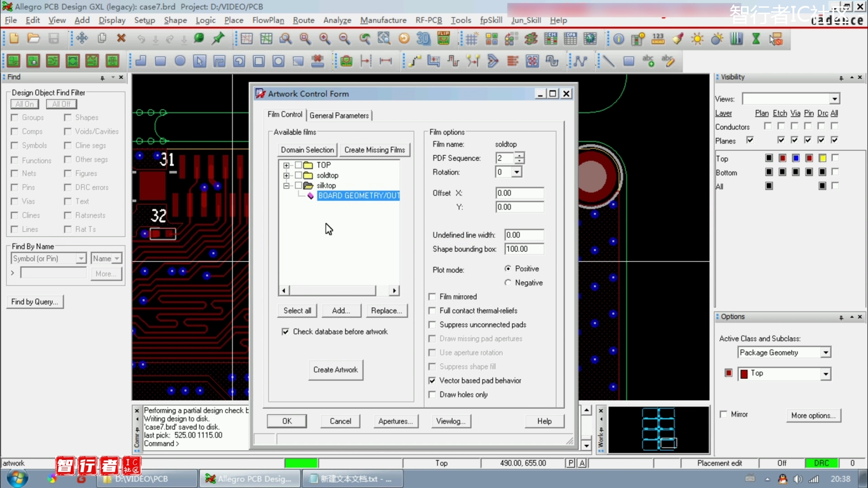Click the red X Delete icon
Image resolution: width=868 pixels, height=488 pixels.
121,38
